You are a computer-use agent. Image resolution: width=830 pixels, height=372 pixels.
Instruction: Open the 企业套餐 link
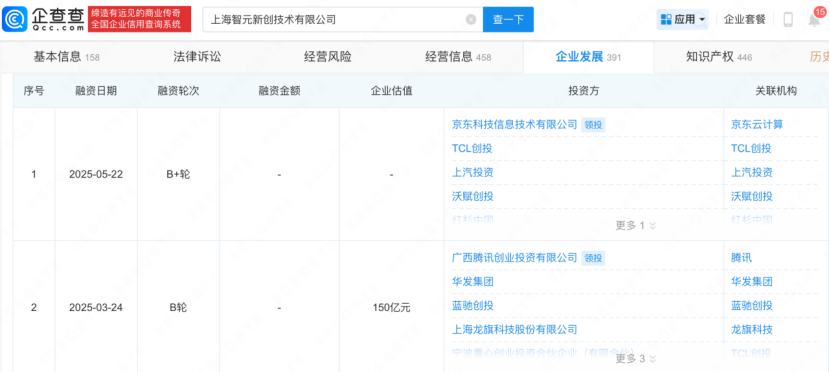tap(745, 20)
